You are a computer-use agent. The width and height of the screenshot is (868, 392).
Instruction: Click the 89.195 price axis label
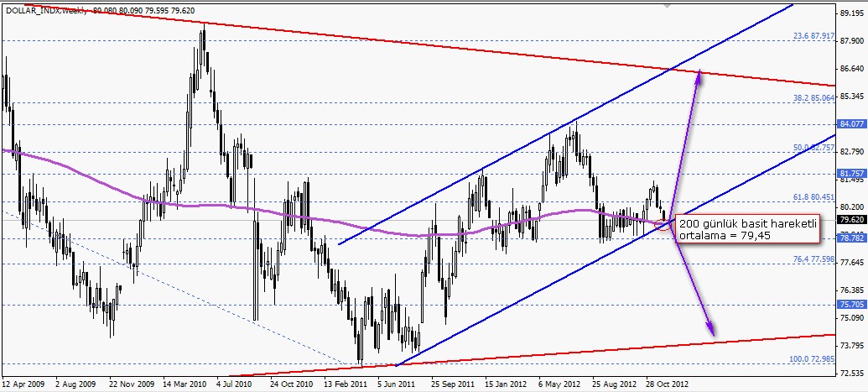[x=851, y=13]
